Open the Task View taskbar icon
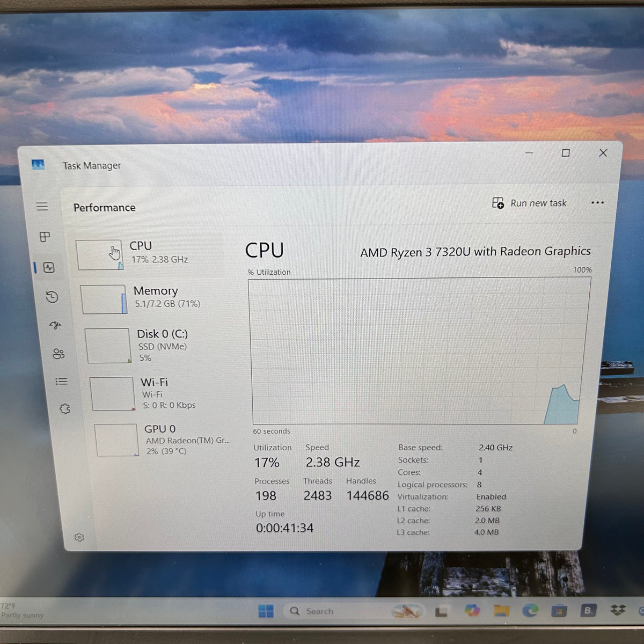Screen dimensions: 644x644 (441, 611)
